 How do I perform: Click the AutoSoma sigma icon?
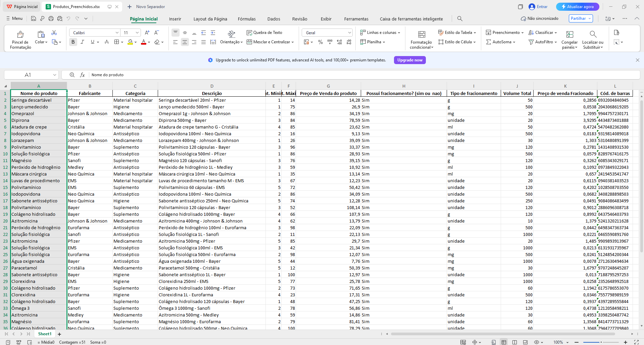pyautogui.click(x=489, y=42)
